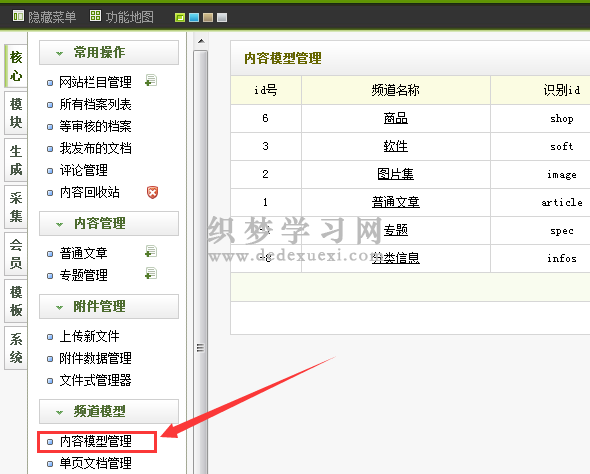Open the 采集 side tab
Viewport: 590px width, 474px height.
pyautogui.click(x=16, y=207)
